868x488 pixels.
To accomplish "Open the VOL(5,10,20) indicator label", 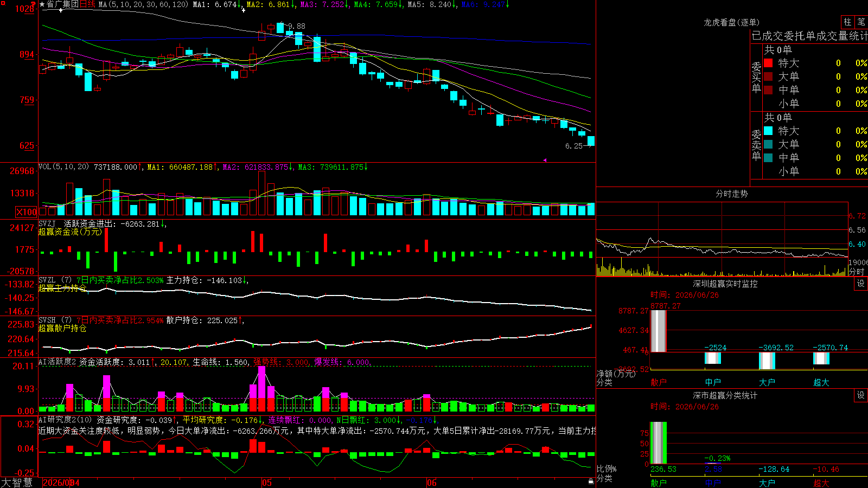I will click(x=64, y=167).
